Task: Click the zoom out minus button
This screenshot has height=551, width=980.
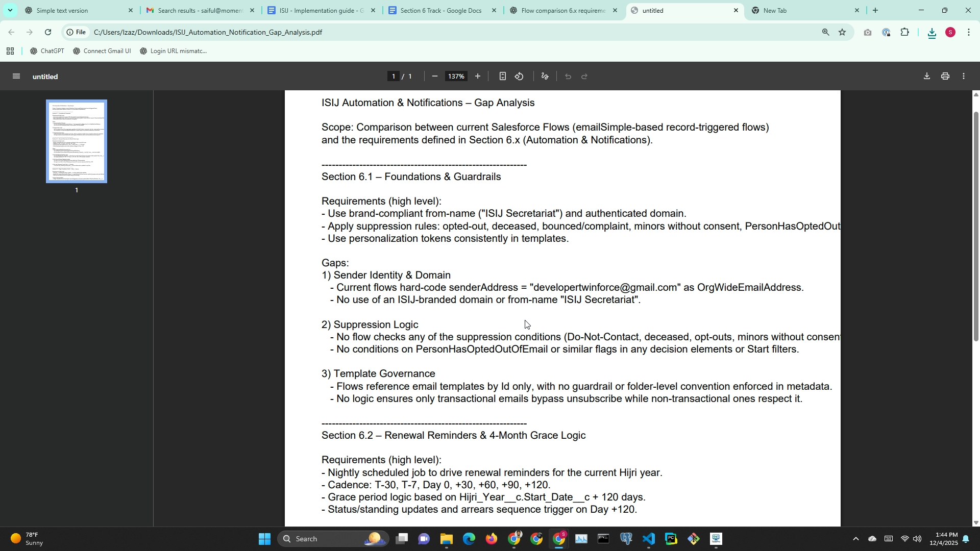Action: point(434,77)
